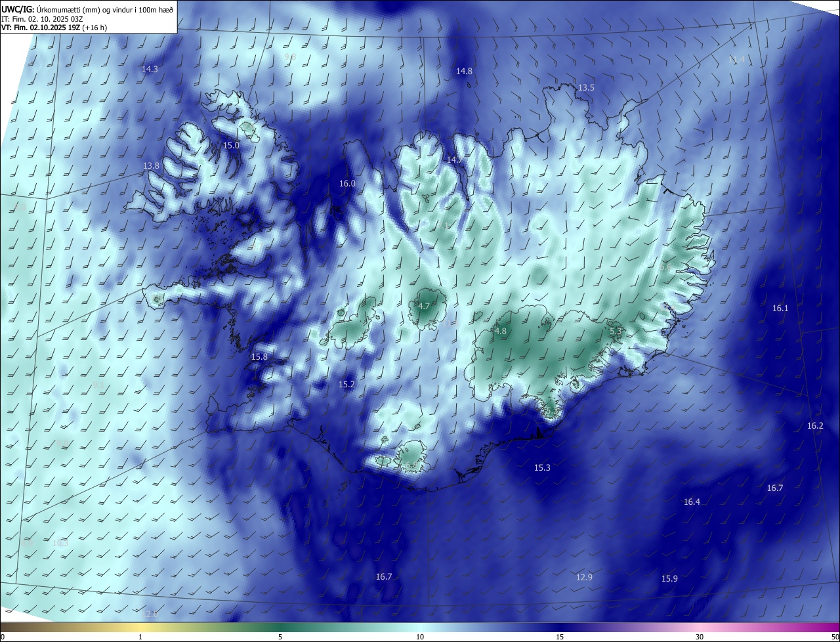Image resolution: width=840 pixels, height=642 pixels.
Task: Click the 10.3 value label on the map
Action: coord(60,544)
